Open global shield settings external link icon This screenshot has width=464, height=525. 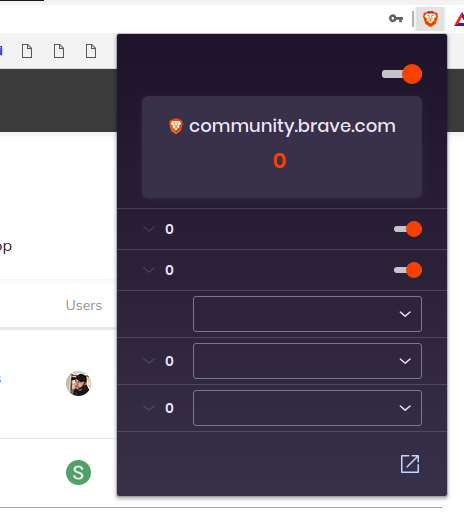410,464
